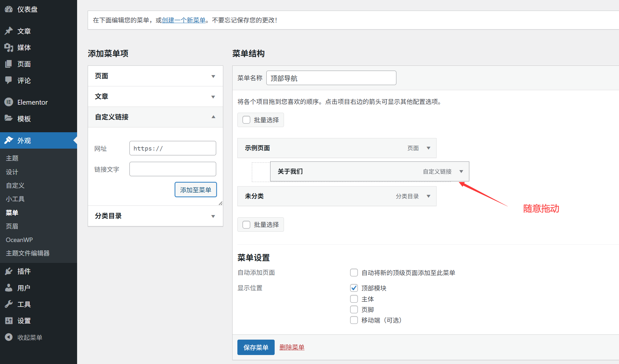Click the wrench icon next to 工具
This screenshot has width=619, height=364.
pyautogui.click(x=9, y=304)
